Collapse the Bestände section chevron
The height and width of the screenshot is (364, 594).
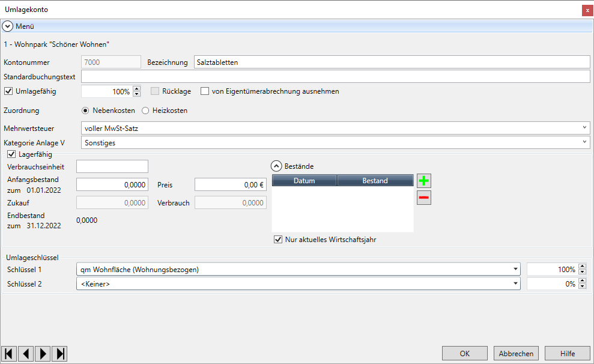(x=276, y=166)
